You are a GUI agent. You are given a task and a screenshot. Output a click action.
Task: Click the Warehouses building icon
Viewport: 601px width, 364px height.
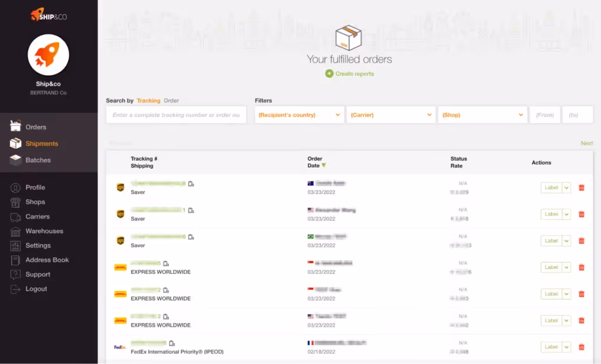(15, 231)
